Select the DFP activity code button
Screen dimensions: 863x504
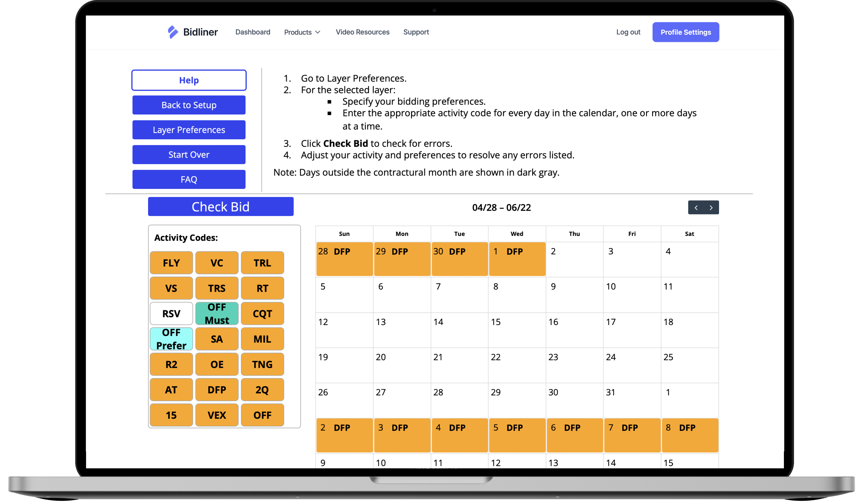(x=217, y=389)
